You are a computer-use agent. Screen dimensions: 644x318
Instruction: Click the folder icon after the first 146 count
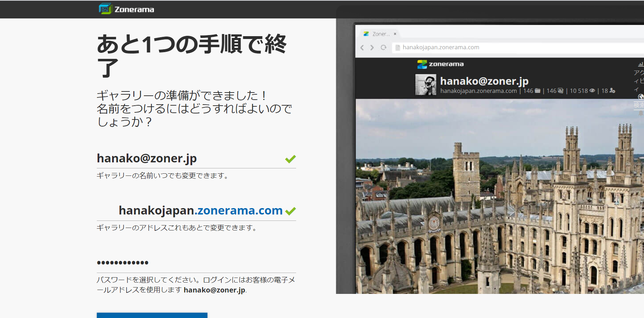click(537, 91)
